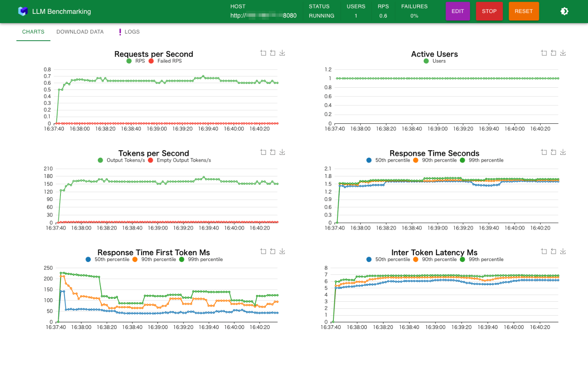The image size is (588, 389).
Task: Reset zoom on Response Time First Token chart
Action: [x=273, y=251]
